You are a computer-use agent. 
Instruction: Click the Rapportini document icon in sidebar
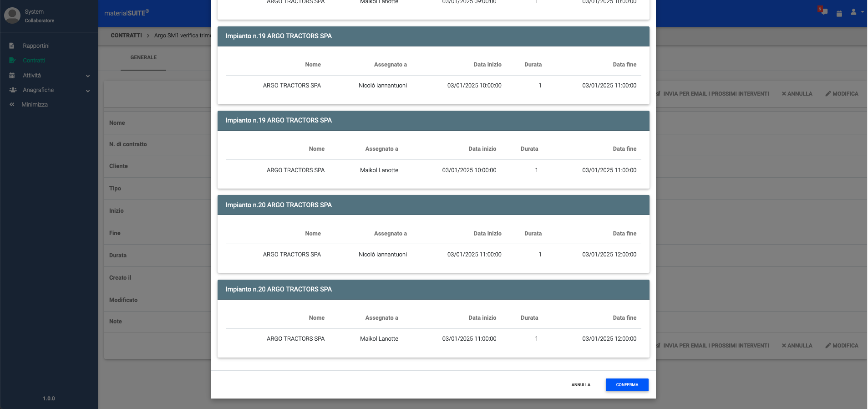(12, 46)
